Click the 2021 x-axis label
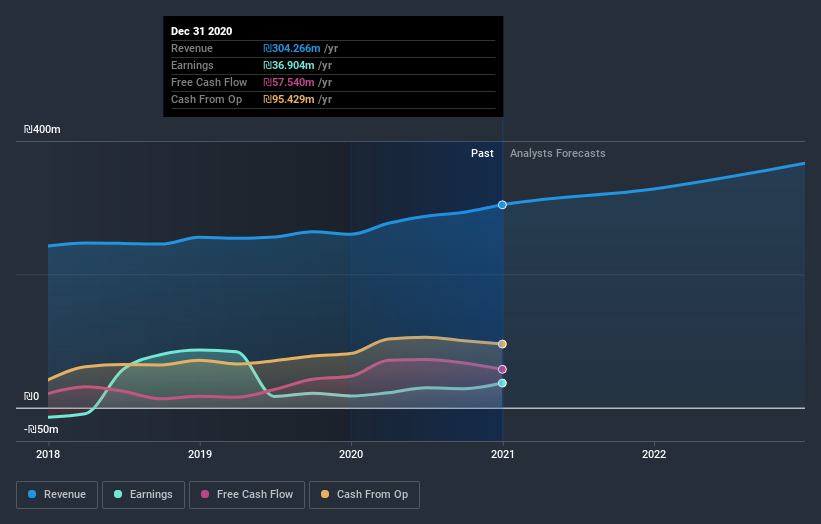821x524 pixels. (x=503, y=454)
